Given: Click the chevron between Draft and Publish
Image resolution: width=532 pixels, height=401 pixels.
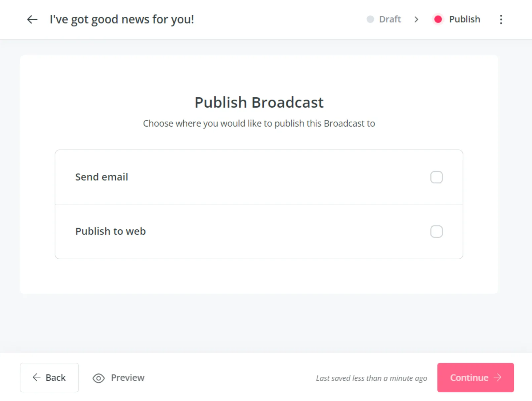Looking at the screenshot, I should (x=416, y=19).
